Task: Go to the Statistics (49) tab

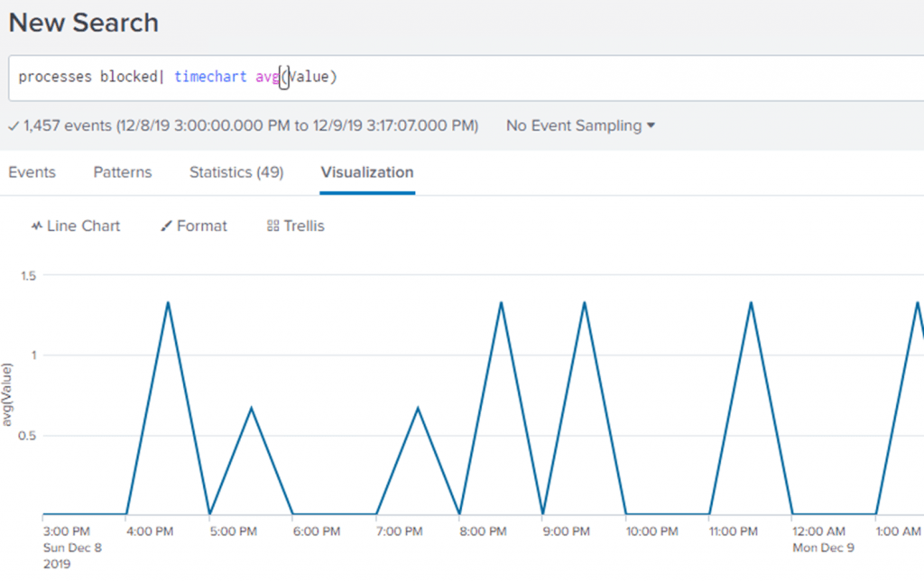Action: (x=236, y=172)
